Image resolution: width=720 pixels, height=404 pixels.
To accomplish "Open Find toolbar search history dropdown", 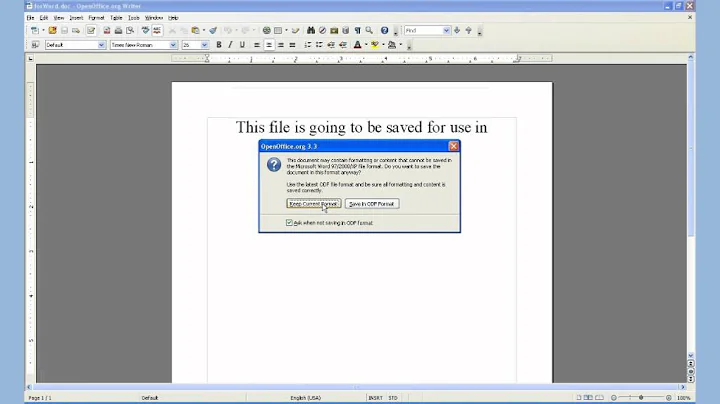I will click(446, 30).
